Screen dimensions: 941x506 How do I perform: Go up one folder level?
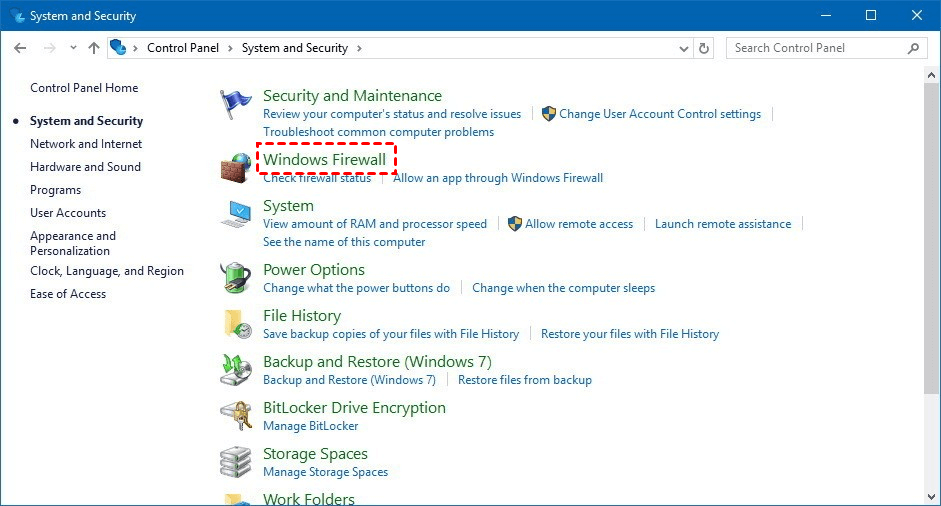pos(94,48)
